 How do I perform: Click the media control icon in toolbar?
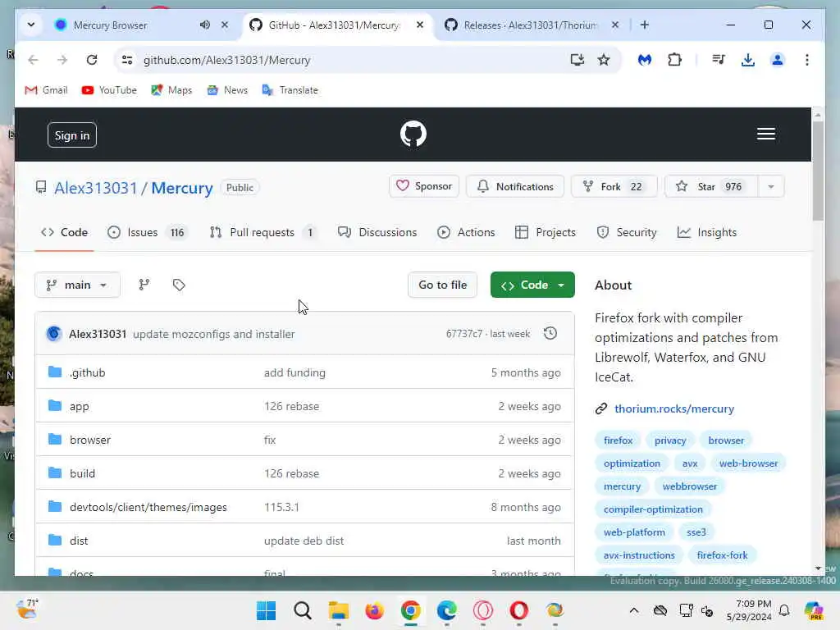(x=719, y=60)
